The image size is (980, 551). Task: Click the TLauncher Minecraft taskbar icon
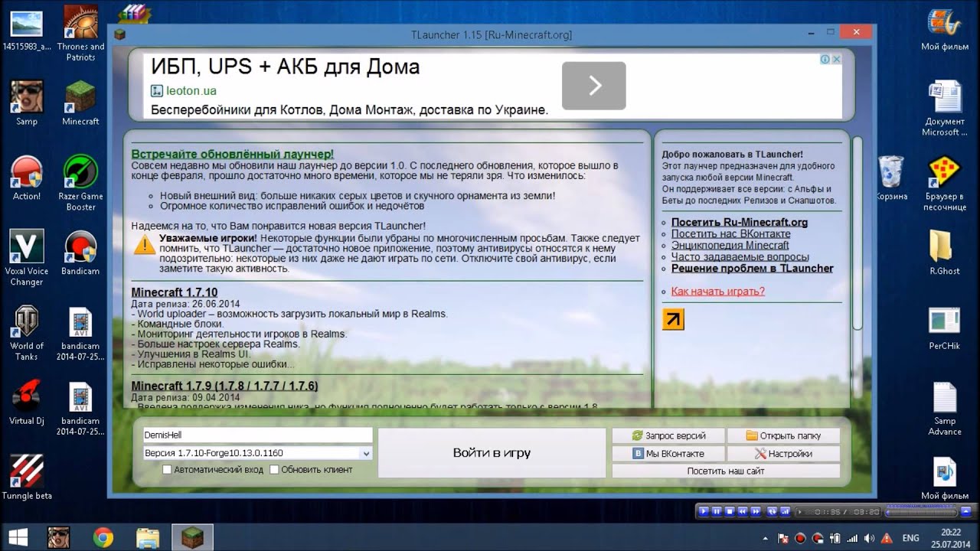191,537
